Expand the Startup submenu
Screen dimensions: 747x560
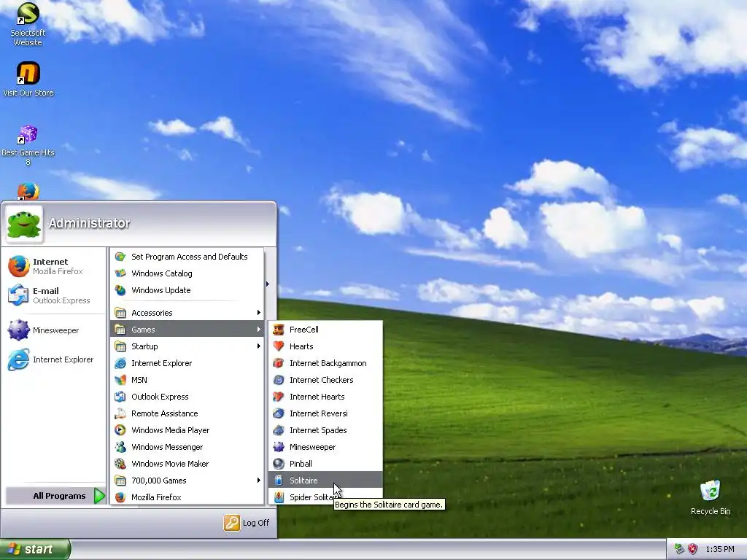point(187,346)
